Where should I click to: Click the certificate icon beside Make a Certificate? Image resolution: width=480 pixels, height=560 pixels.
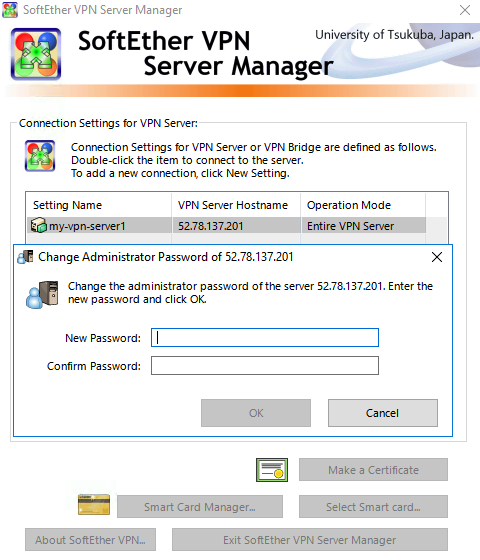(x=272, y=470)
